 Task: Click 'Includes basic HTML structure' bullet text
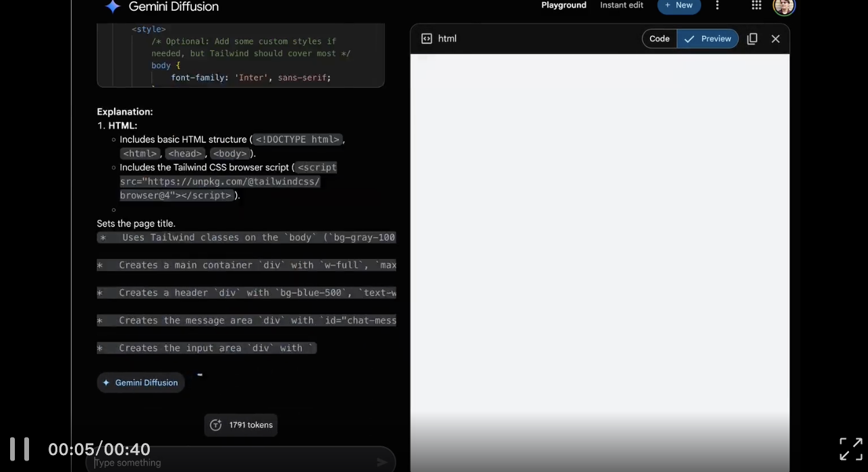coord(183,140)
